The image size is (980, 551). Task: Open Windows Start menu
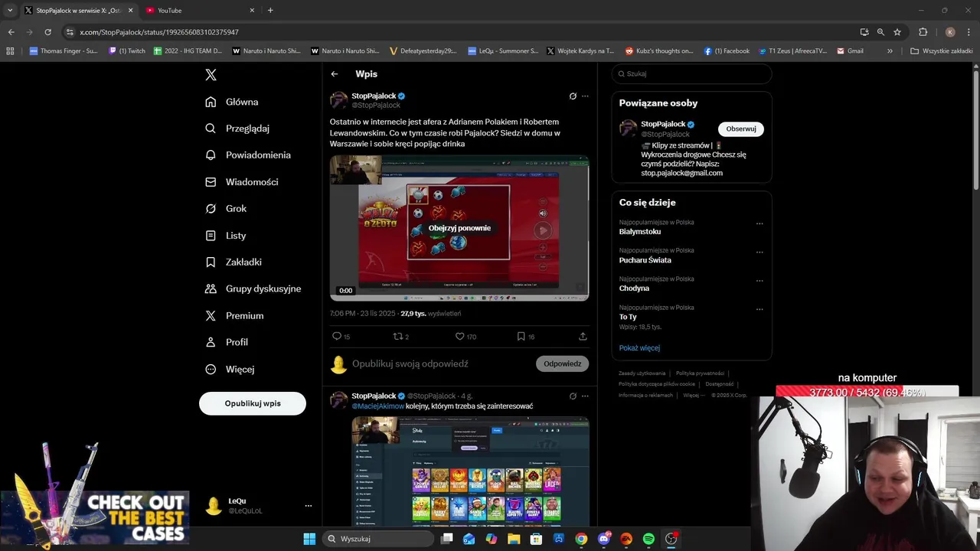pos(309,539)
